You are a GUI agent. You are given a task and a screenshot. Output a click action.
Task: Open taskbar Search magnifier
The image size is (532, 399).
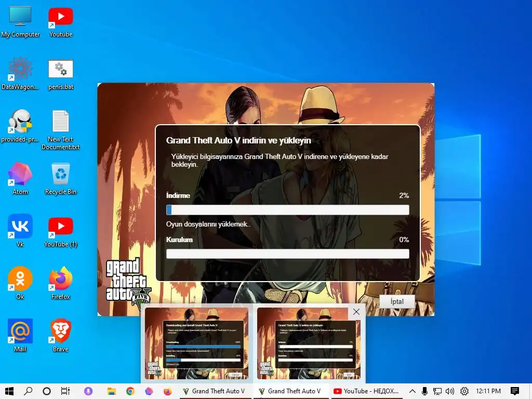click(x=28, y=391)
